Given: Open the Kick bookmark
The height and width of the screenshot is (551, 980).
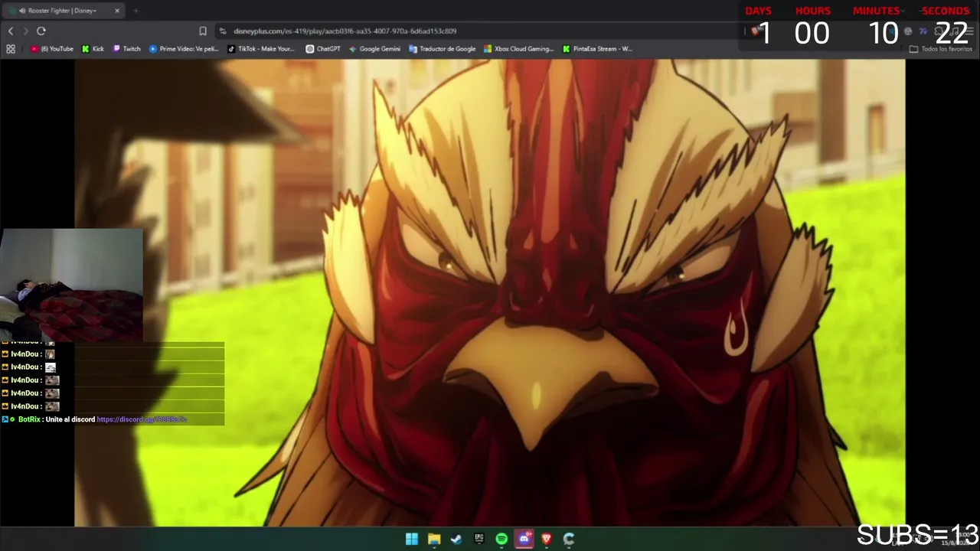Looking at the screenshot, I should [x=93, y=49].
